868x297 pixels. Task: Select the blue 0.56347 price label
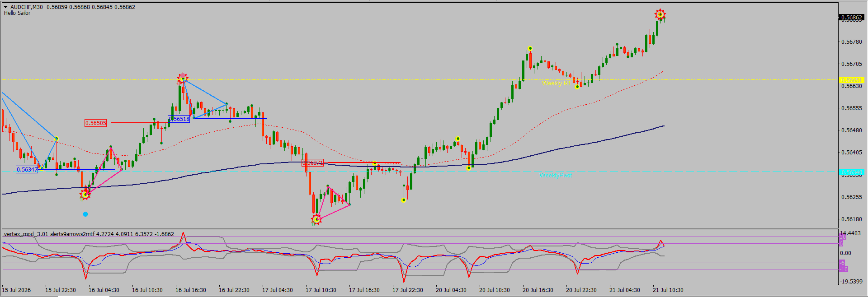pyautogui.click(x=27, y=170)
